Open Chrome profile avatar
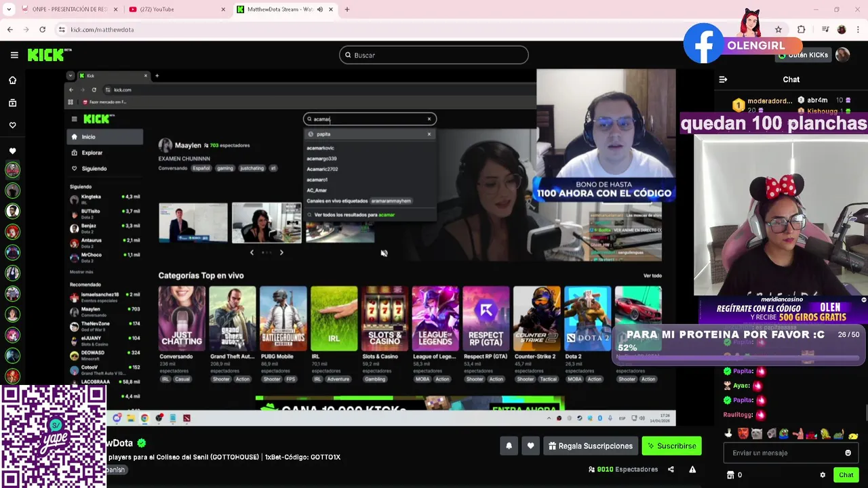Viewport: 868px width, 488px height. click(x=842, y=29)
